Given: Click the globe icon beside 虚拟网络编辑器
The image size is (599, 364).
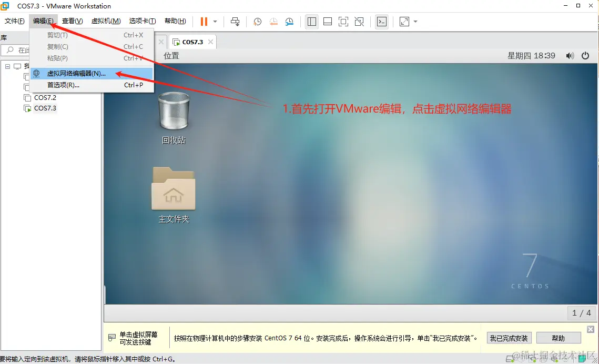Looking at the screenshot, I should 36,73.
